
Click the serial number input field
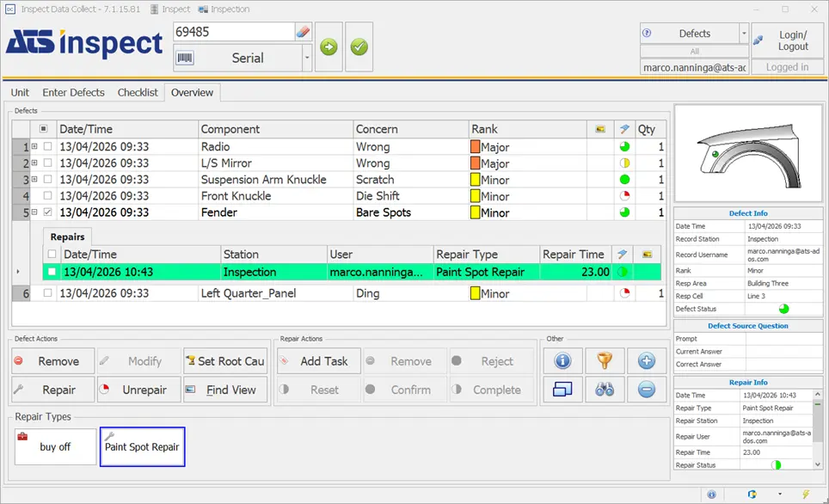234,32
